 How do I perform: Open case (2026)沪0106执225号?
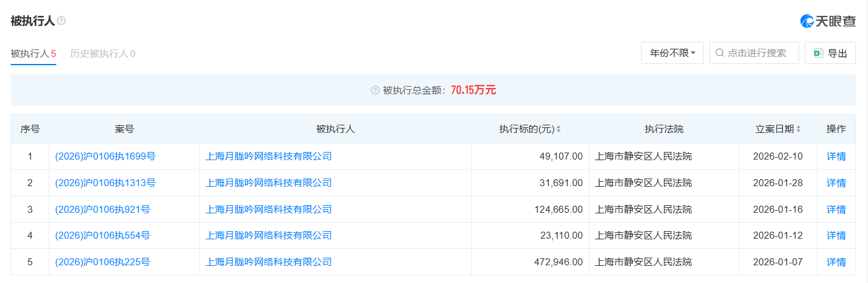pos(102,262)
